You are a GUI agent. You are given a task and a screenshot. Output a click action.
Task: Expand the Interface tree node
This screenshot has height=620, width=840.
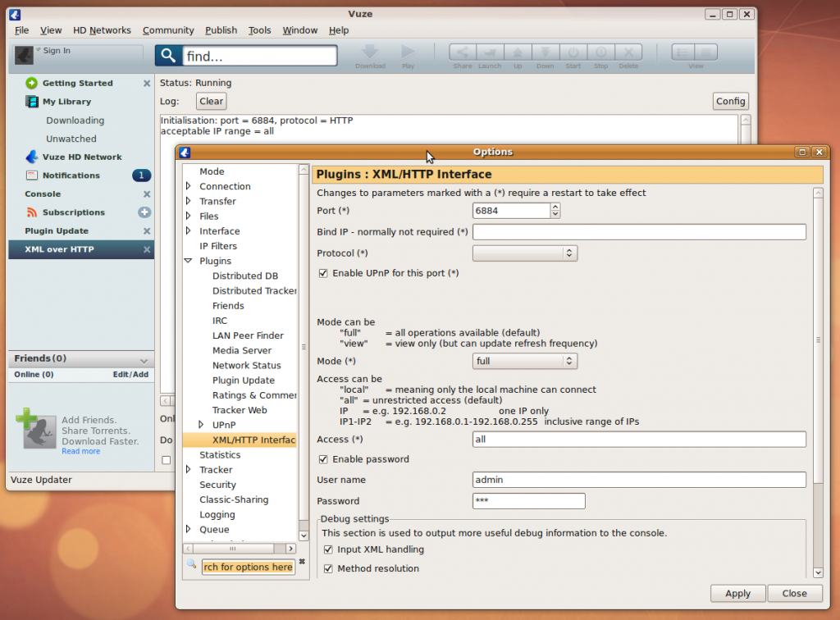(188, 230)
